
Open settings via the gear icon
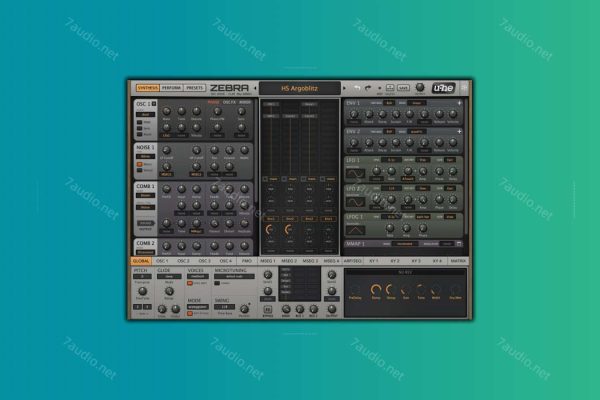[x=464, y=88]
